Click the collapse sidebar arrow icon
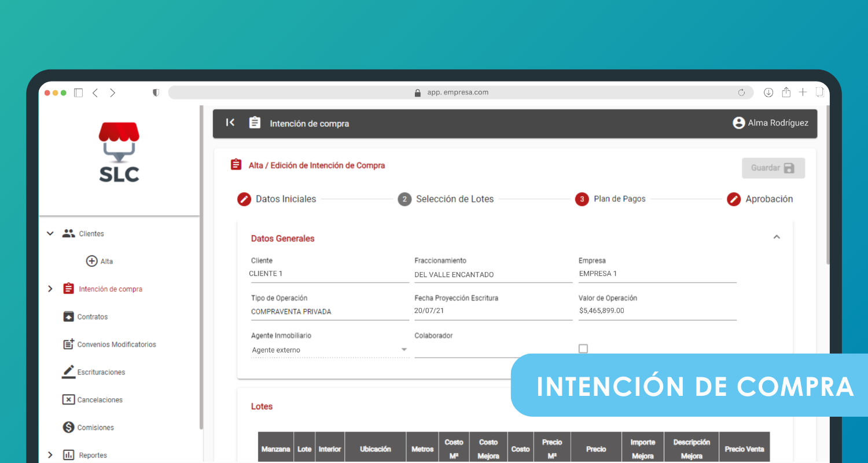 (230, 123)
